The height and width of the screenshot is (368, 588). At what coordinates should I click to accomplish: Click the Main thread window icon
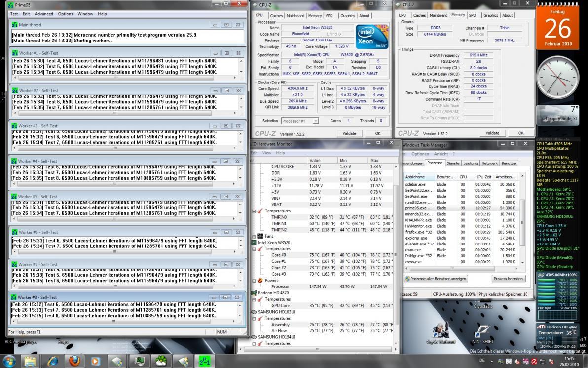click(15, 24)
